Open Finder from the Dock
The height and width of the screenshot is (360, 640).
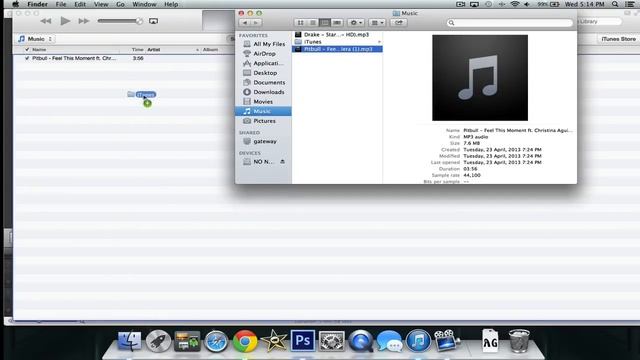click(x=130, y=341)
